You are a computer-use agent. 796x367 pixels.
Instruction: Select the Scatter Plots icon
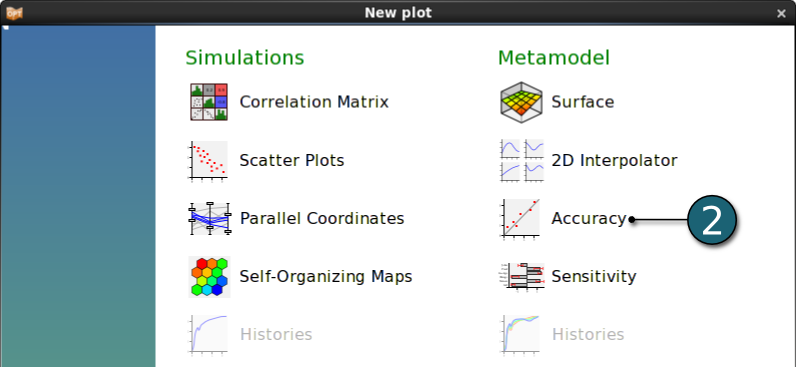tap(209, 160)
